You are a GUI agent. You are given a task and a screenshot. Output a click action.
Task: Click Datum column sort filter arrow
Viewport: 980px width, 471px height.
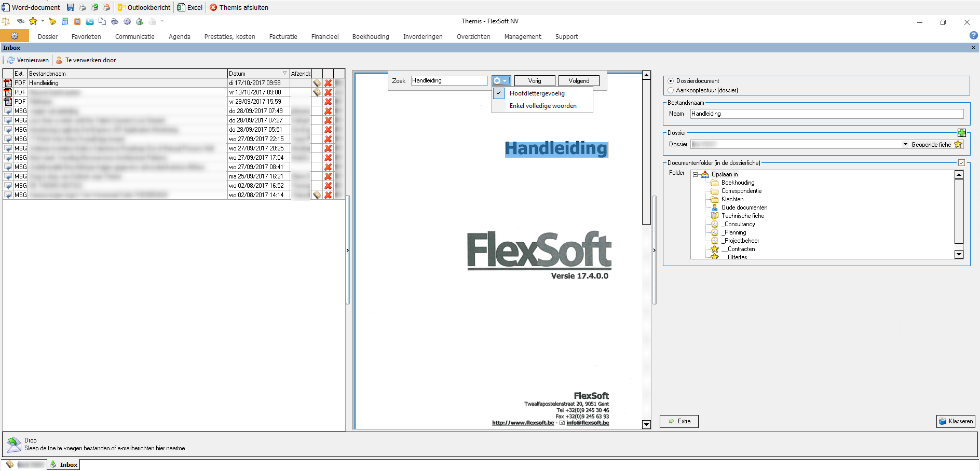(284, 74)
